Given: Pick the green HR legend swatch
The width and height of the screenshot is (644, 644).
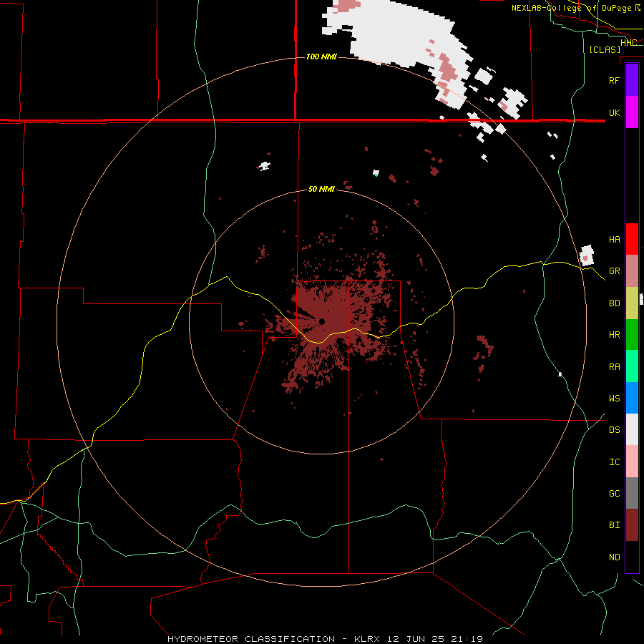Looking at the screenshot, I should (x=632, y=335).
